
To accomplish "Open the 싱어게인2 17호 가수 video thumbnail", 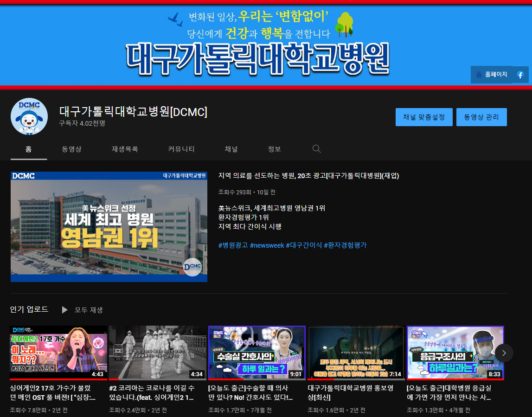I will tap(58, 353).
